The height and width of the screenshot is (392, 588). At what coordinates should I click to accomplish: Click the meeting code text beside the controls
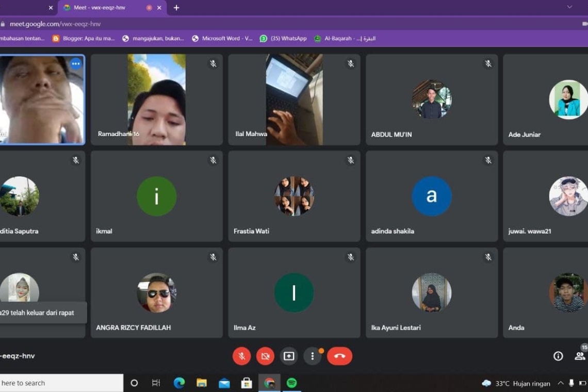[x=18, y=356]
